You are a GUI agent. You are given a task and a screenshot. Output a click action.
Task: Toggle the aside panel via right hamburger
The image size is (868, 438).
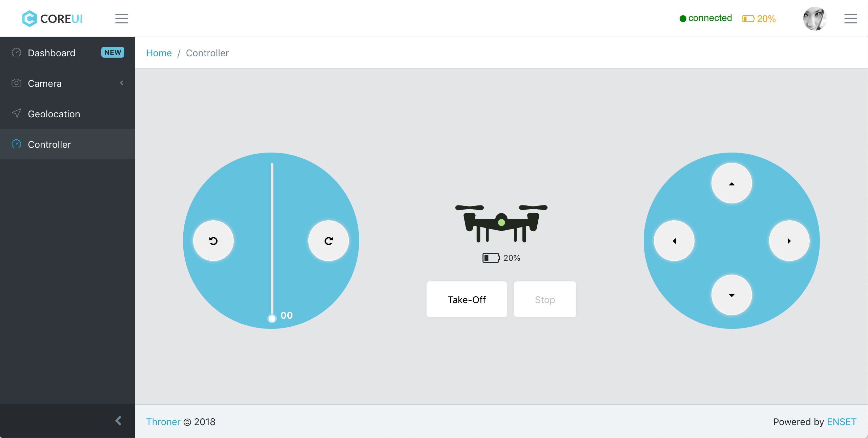[x=850, y=19]
